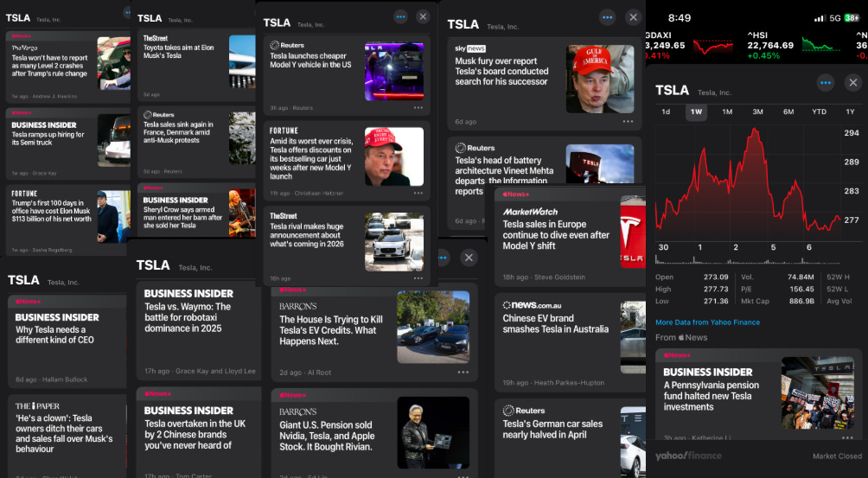The width and height of the screenshot is (868, 478).
Task: Tap leather-jacket man thumbnail in Barron's pension card
Action: pos(433,432)
